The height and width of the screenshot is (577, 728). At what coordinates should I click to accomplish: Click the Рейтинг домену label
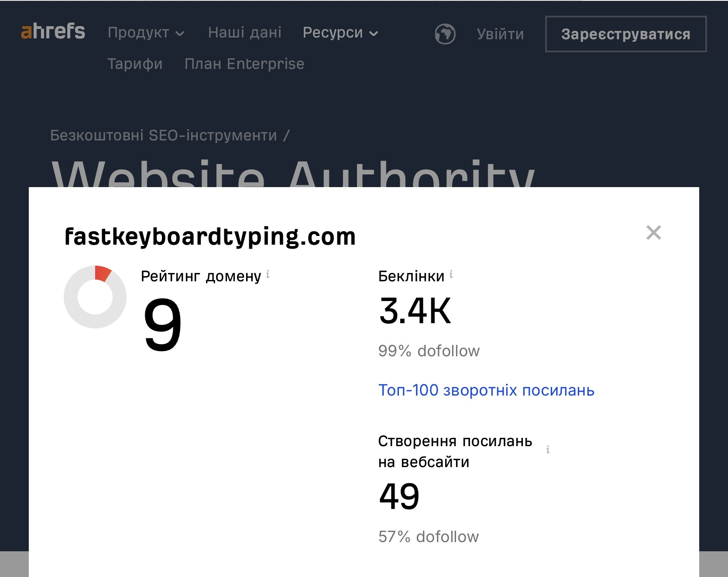tap(201, 277)
